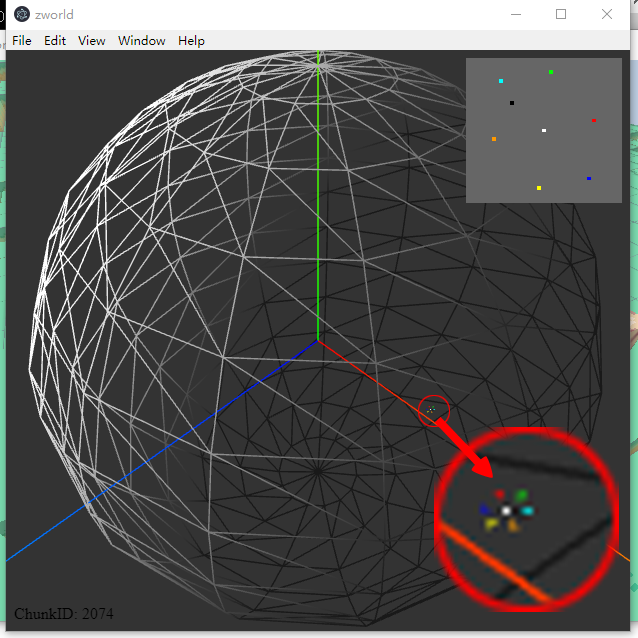This screenshot has width=638, height=638.
Task: Click the green vertical axis line
Action: click(x=318, y=195)
